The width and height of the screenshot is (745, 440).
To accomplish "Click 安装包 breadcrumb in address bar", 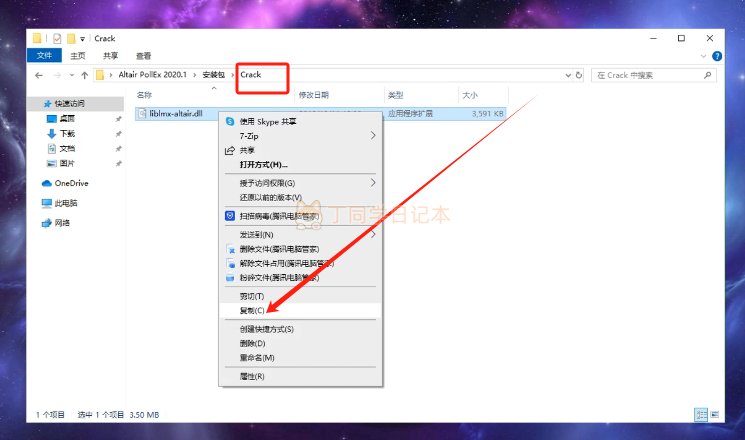I will (213, 75).
